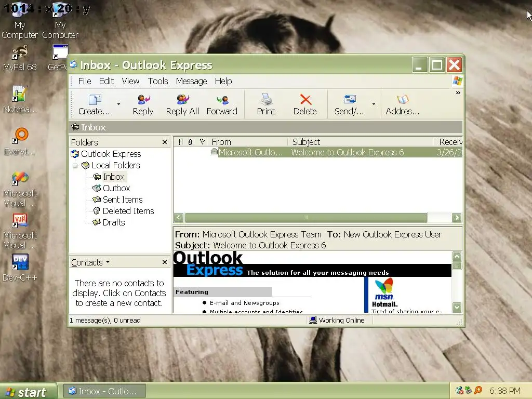Sort by the Attachment column header
The image size is (532, 399).
pos(190,142)
